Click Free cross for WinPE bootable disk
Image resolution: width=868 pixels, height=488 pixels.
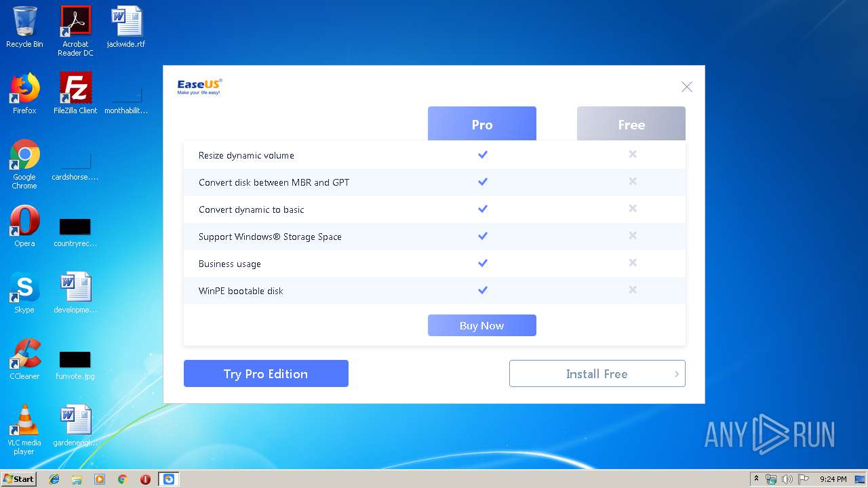coord(633,289)
